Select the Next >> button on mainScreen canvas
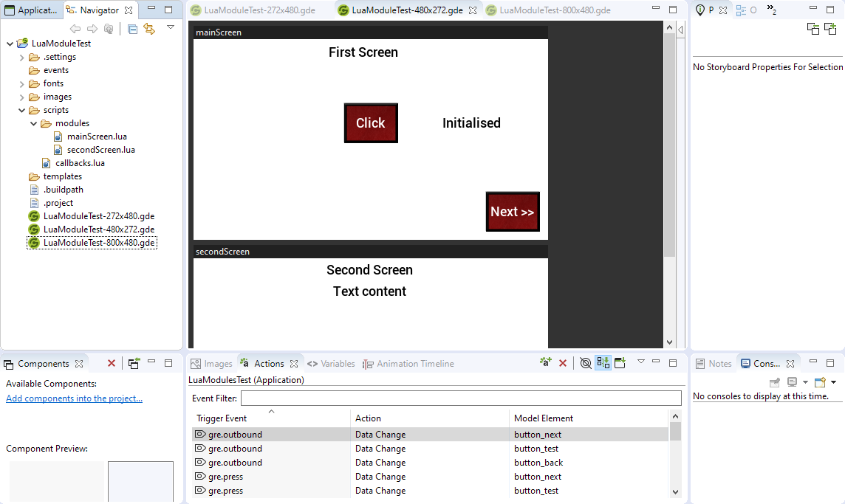845x504 pixels. (513, 212)
